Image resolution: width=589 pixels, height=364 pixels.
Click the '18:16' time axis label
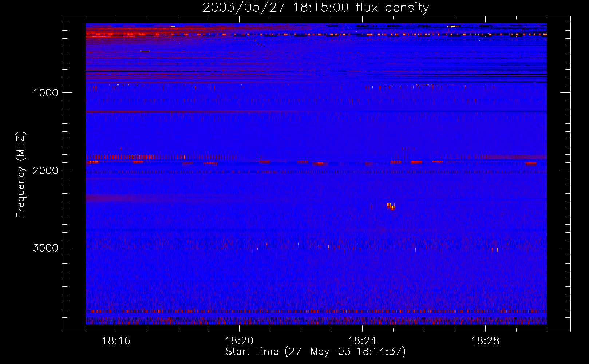click(x=116, y=341)
